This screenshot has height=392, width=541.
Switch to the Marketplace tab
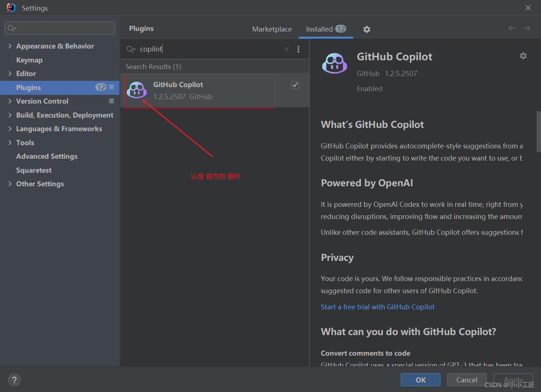272,29
